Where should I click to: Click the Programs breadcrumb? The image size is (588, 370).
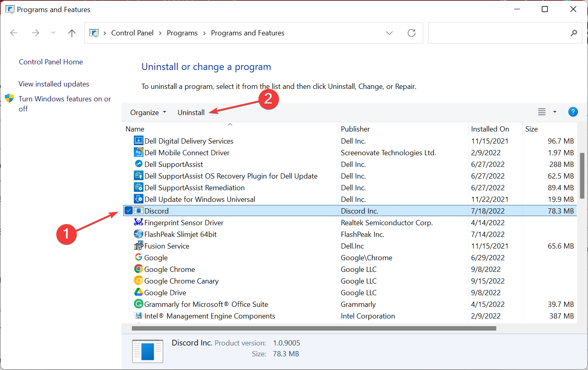click(182, 33)
